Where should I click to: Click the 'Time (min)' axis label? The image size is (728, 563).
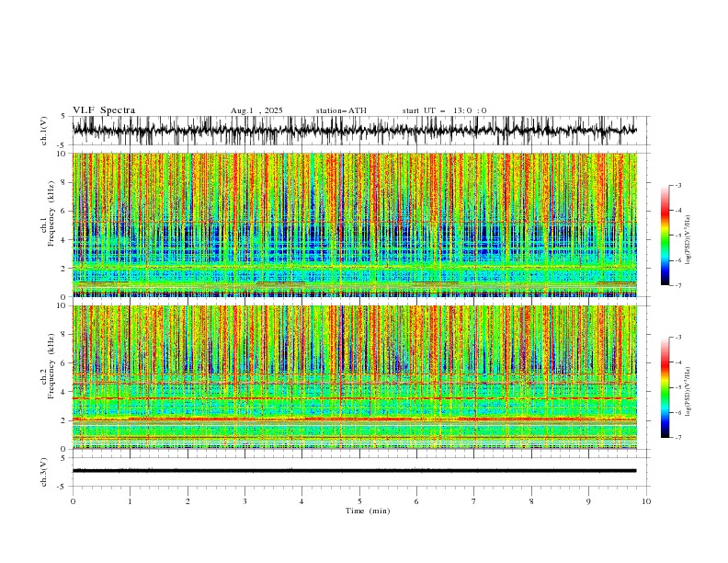click(368, 511)
